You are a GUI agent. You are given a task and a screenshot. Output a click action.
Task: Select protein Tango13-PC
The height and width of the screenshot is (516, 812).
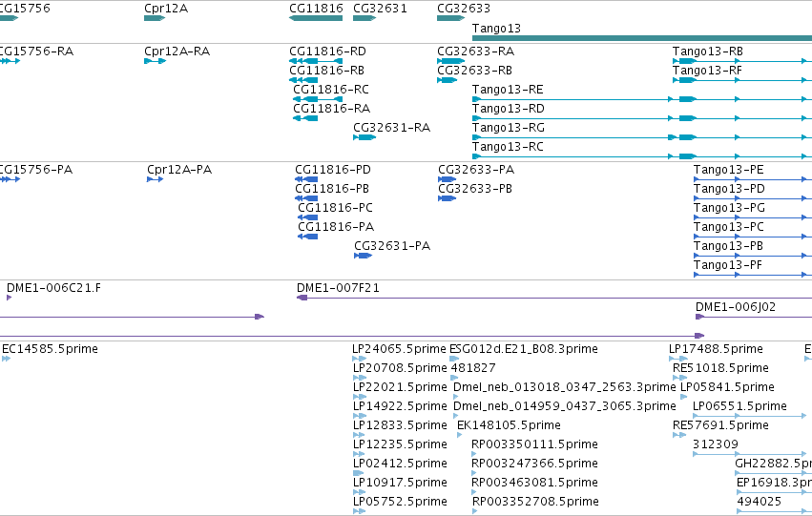tap(729, 227)
